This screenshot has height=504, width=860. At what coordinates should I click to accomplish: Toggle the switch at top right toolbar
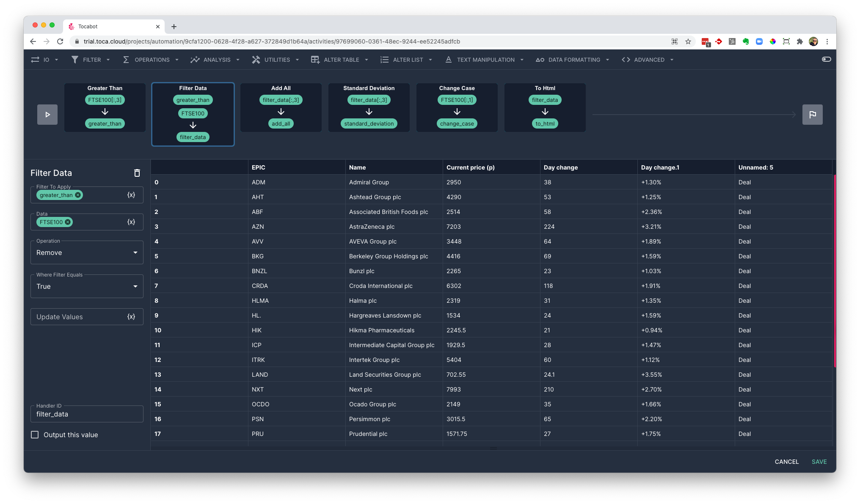coord(826,59)
